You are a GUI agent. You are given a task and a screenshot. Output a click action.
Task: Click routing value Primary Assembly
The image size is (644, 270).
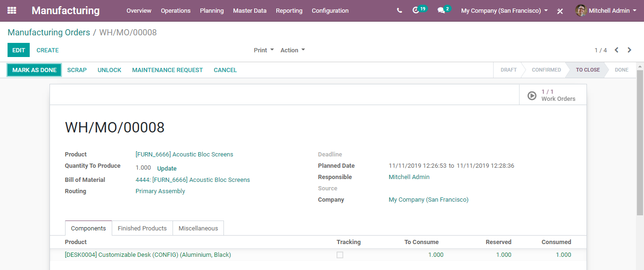[160, 191]
